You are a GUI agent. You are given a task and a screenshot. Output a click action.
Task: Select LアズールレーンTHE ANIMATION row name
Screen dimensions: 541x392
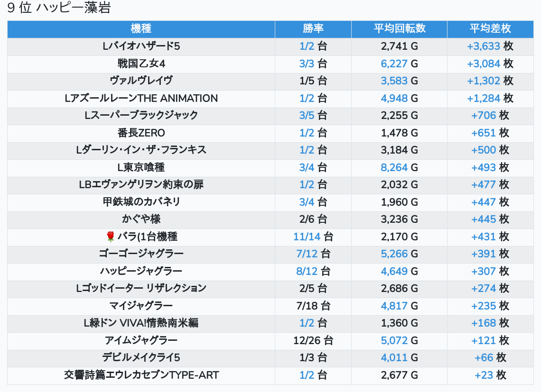(x=141, y=98)
